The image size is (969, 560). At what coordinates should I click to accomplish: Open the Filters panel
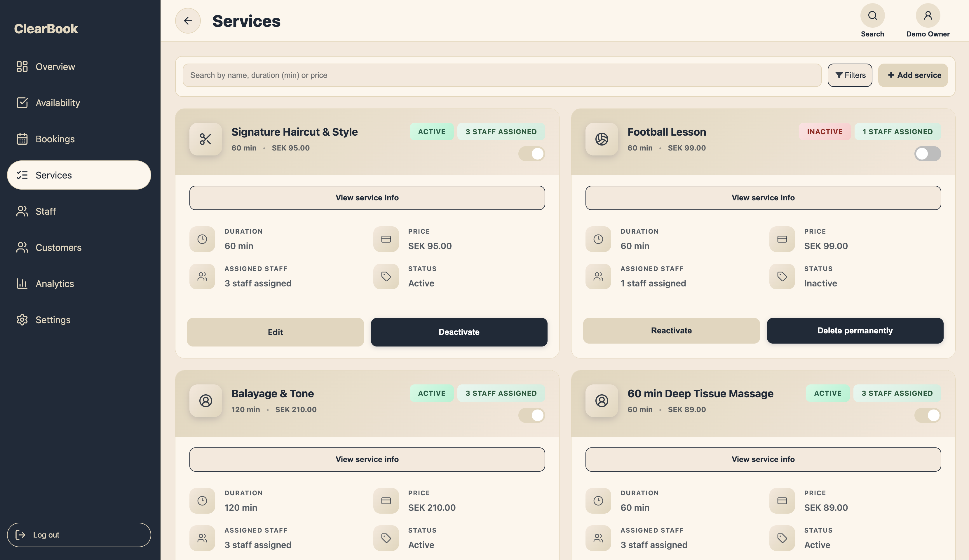[850, 75]
